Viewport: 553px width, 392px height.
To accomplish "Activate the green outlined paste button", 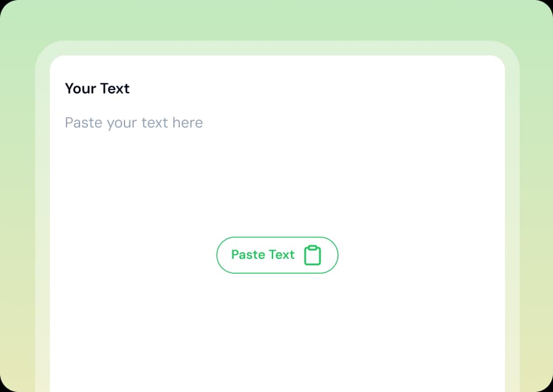I will [x=277, y=255].
